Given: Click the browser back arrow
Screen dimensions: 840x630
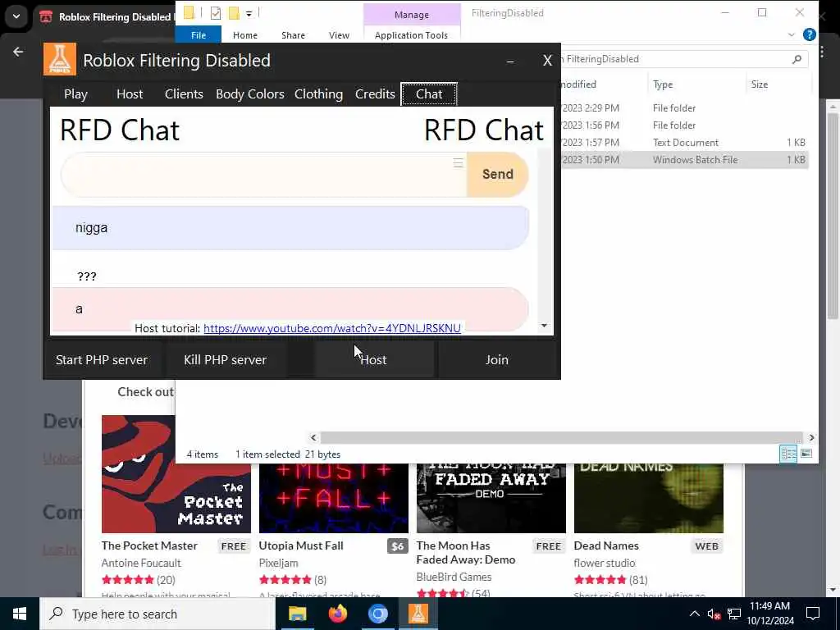Looking at the screenshot, I should click(x=18, y=52).
